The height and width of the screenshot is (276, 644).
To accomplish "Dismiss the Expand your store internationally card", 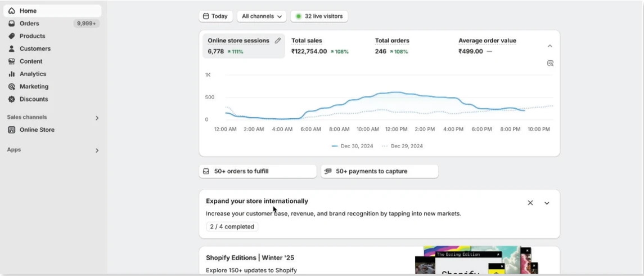I will (x=530, y=203).
